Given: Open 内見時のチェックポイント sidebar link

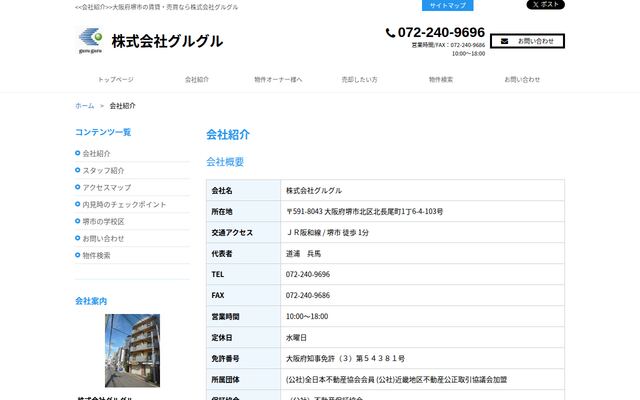Looking at the screenshot, I should coord(124,204).
